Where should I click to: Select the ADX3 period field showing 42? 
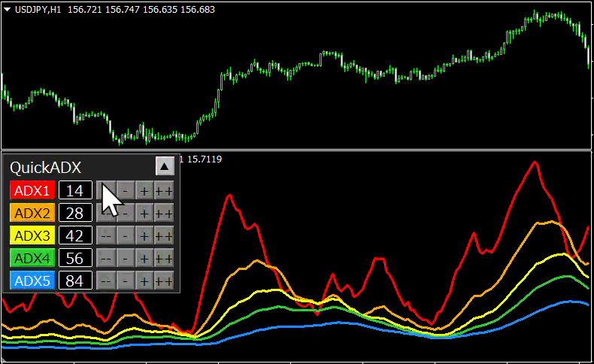75,235
